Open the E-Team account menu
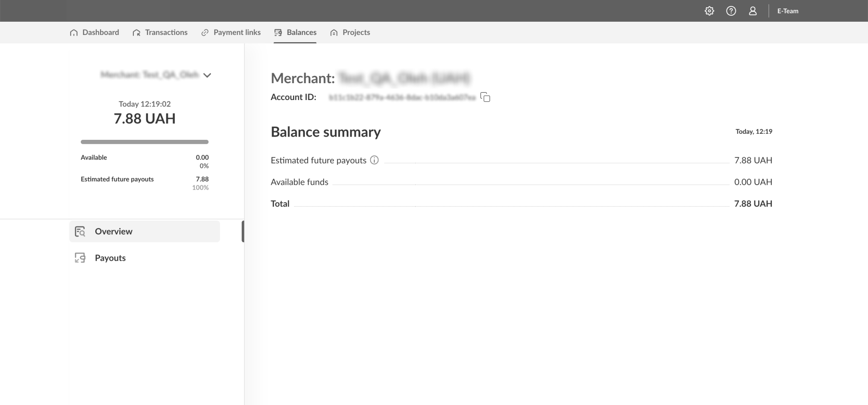868x405 pixels. (x=788, y=11)
